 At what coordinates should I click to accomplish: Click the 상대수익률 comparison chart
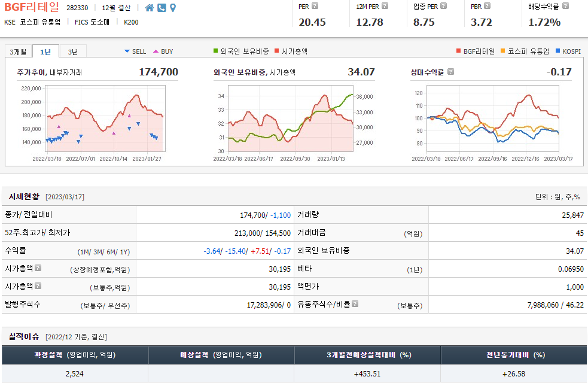(x=493, y=118)
